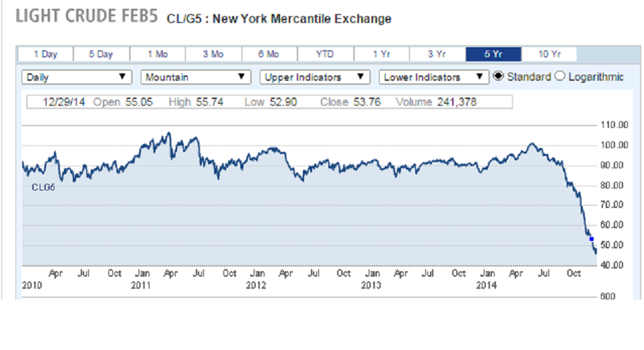Select the 1 Yr range tab
The width and height of the screenshot is (644, 350).
pyautogui.click(x=381, y=55)
